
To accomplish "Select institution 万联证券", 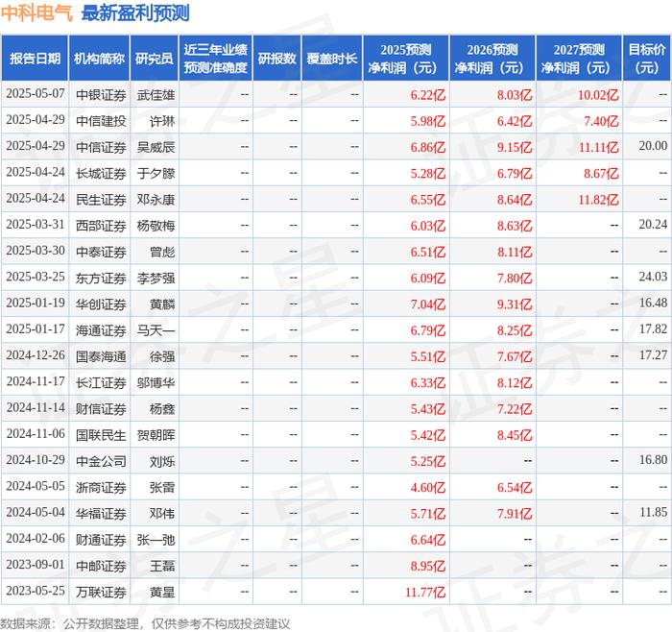I will click(101, 592).
